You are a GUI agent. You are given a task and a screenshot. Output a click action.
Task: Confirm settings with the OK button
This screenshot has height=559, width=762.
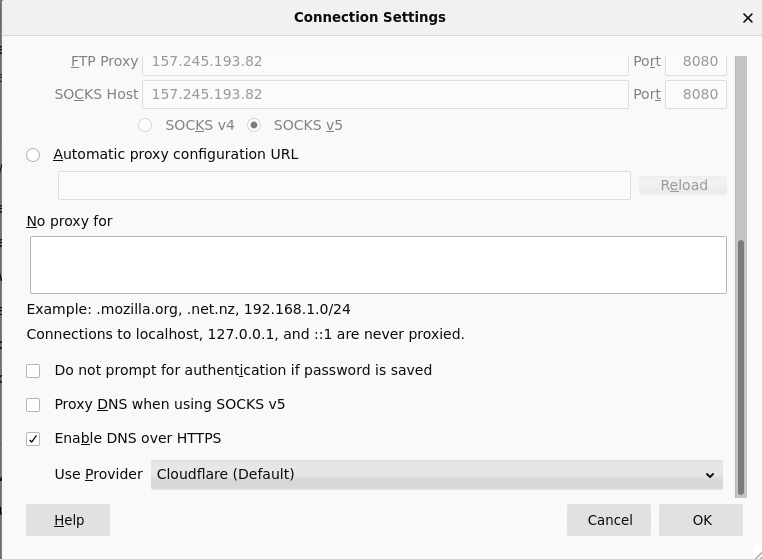click(x=702, y=520)
